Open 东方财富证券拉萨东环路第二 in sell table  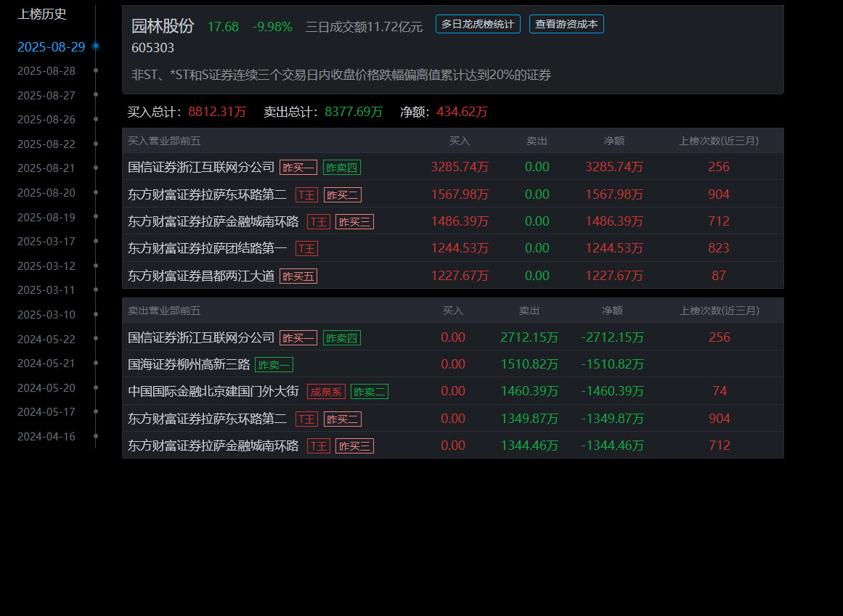coord(207,419)
